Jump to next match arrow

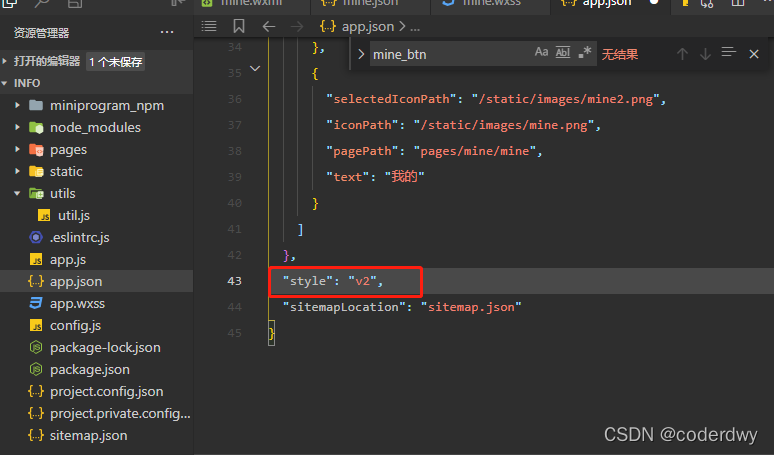(x=705, y=54)
